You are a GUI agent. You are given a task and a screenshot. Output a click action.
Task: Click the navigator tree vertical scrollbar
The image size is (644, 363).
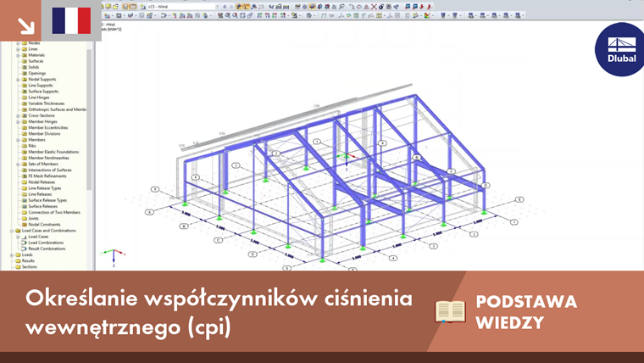point(89,120)
